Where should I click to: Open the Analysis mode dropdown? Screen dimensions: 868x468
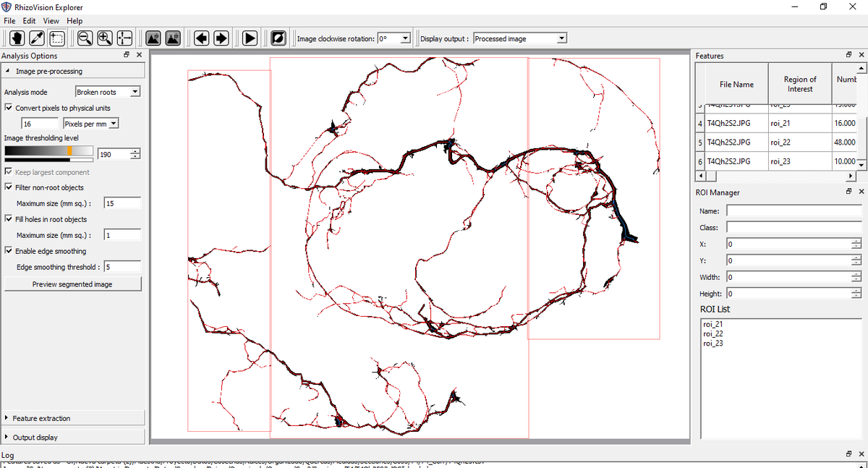coord(108,92)
